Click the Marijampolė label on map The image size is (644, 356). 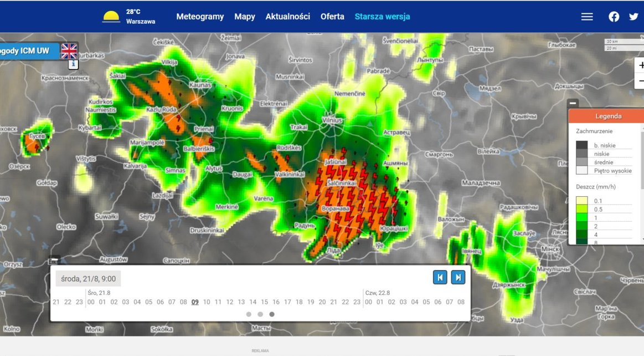[147, 143]
